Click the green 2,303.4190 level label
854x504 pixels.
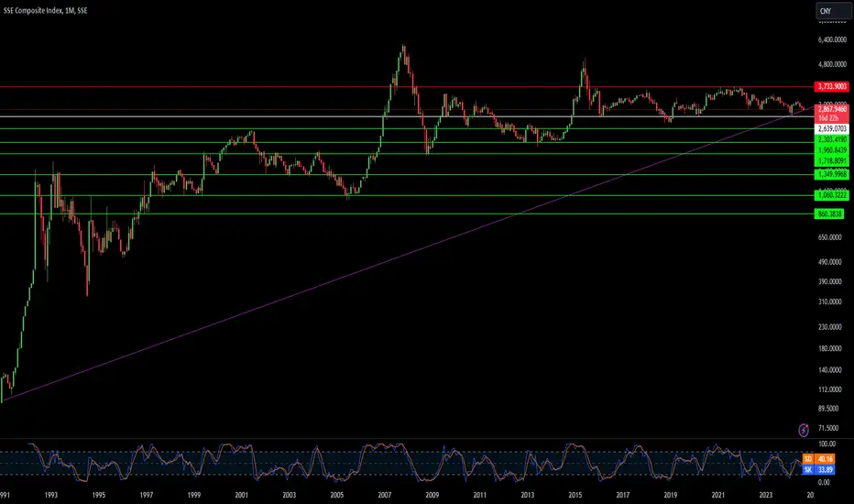(832, 140)
